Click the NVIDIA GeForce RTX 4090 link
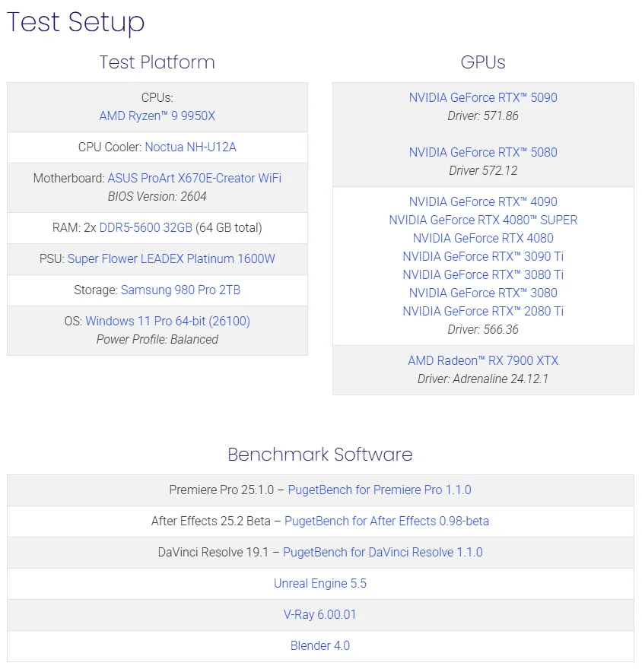 pos(483,202)
